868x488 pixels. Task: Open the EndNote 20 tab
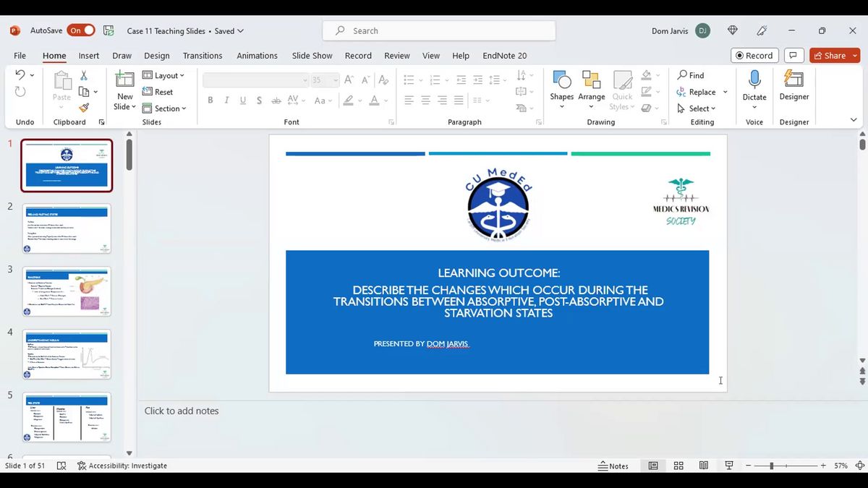coord(505,56)
